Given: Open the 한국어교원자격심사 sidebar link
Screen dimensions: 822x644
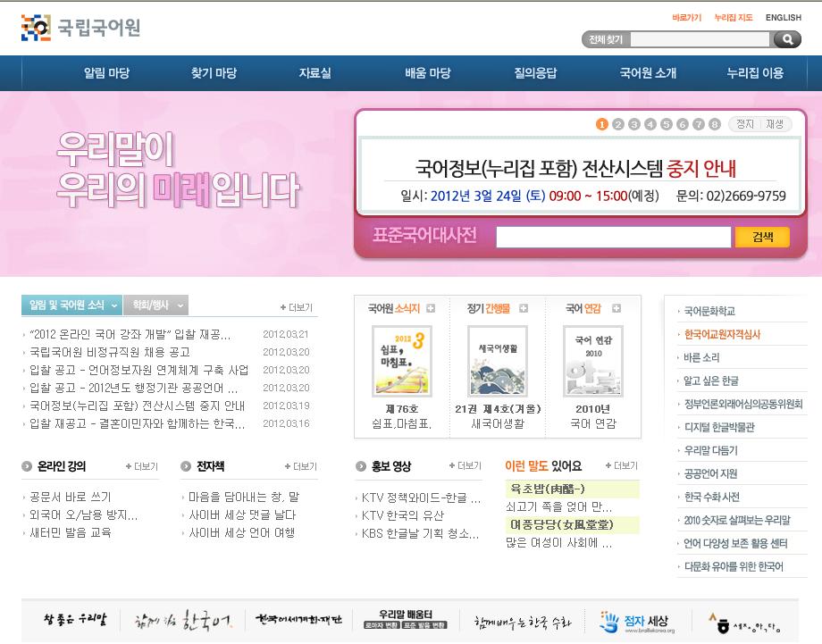Looking at the screenshot, I should point(722,334).
